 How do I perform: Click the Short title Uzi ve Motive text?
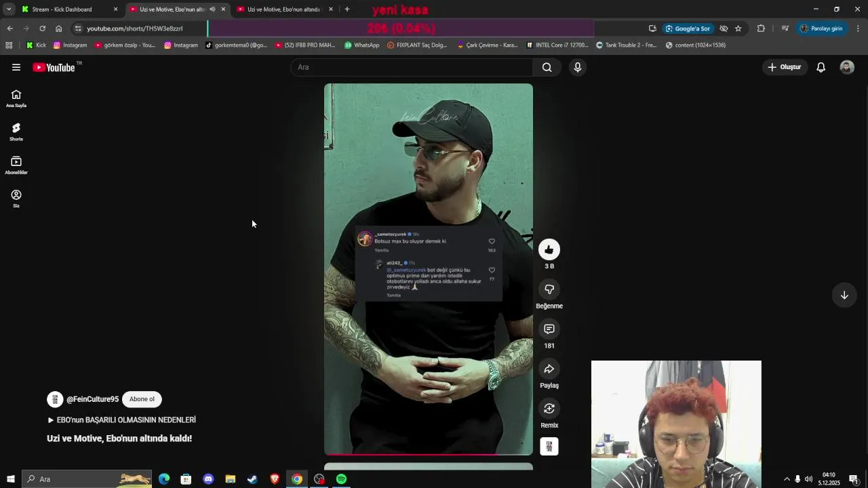click(x=119, y=439)
